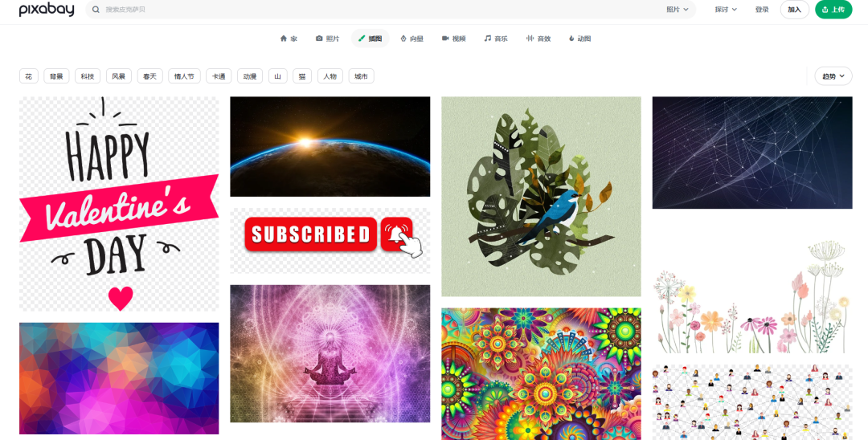Switch to the 插图 illustrations tab

370,39
